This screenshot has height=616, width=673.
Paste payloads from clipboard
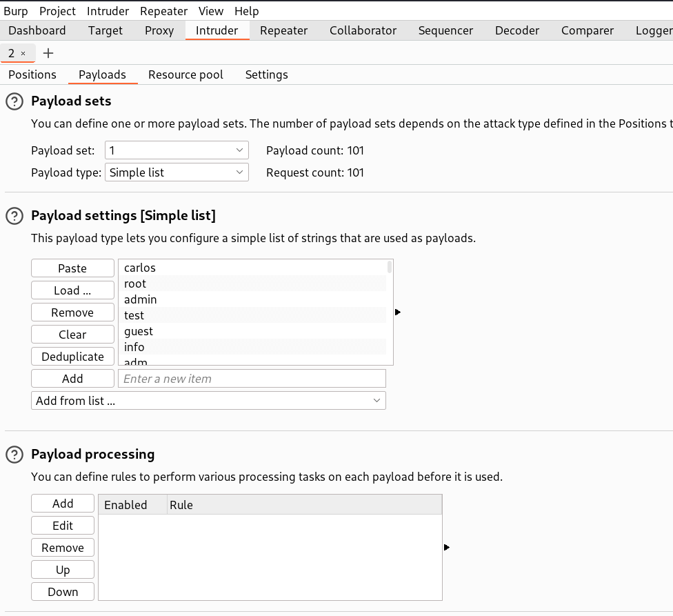pyautogui.click(x=72, y=268)
